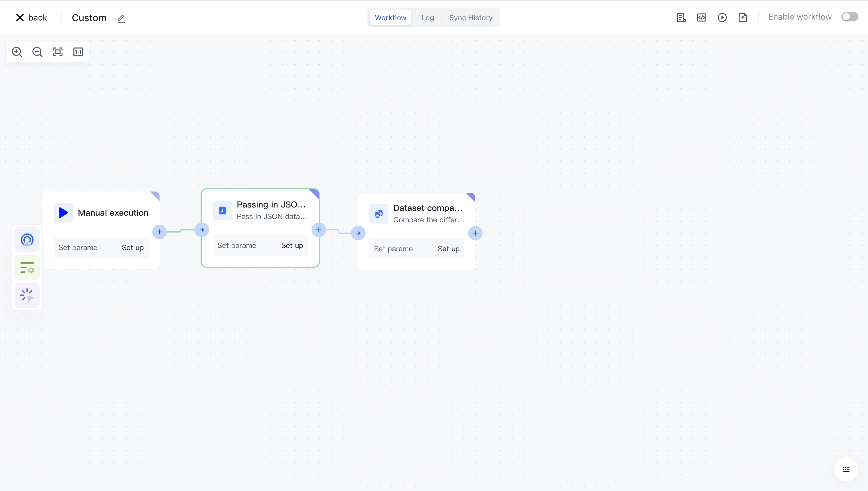Add node after Manual execution plus button
The width and height of the screenshot is (868, 491).
click(160, 232)
